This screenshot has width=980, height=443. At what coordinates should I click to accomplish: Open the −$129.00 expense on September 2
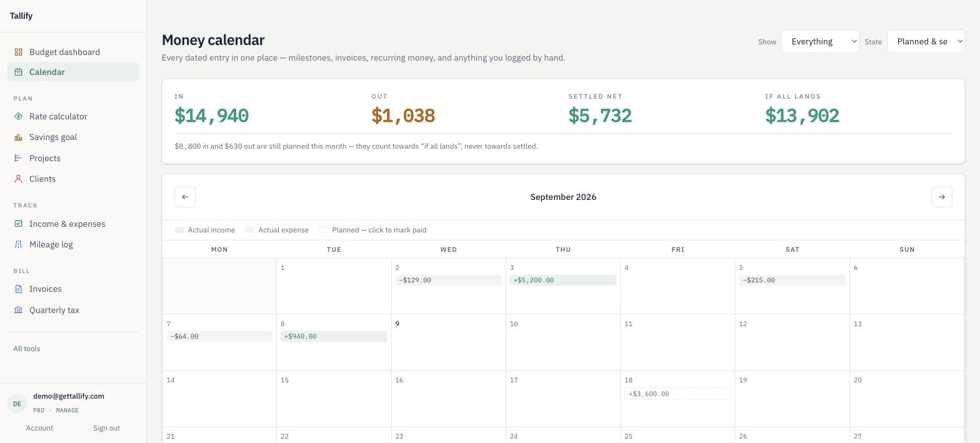point(448,280)
